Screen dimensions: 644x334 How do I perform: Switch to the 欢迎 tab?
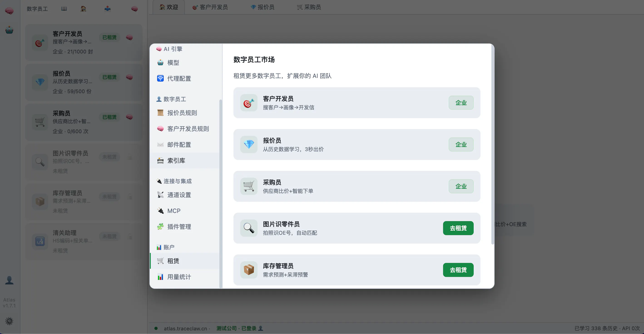169,7
